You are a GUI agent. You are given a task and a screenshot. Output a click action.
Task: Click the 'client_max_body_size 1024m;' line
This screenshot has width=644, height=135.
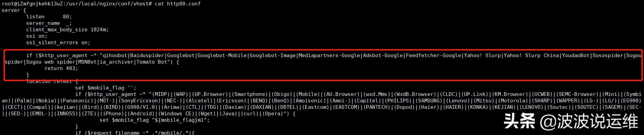(67, 30)
